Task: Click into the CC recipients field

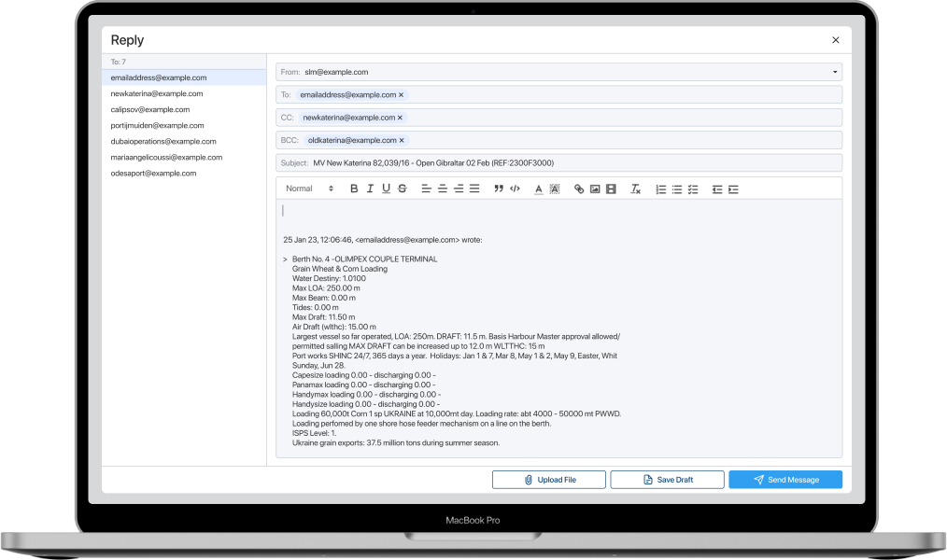Action: [559, 118]
